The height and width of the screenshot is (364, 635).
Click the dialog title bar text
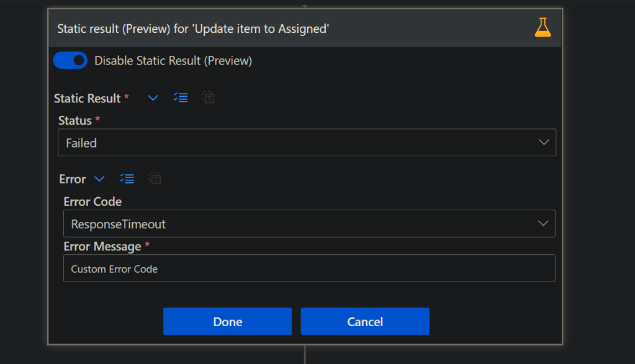coord(193,28)
